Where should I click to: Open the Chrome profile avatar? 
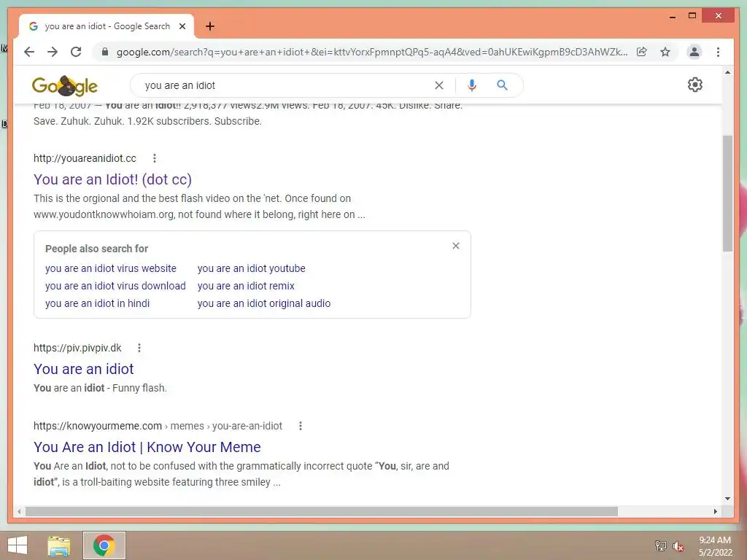[694, 52]
